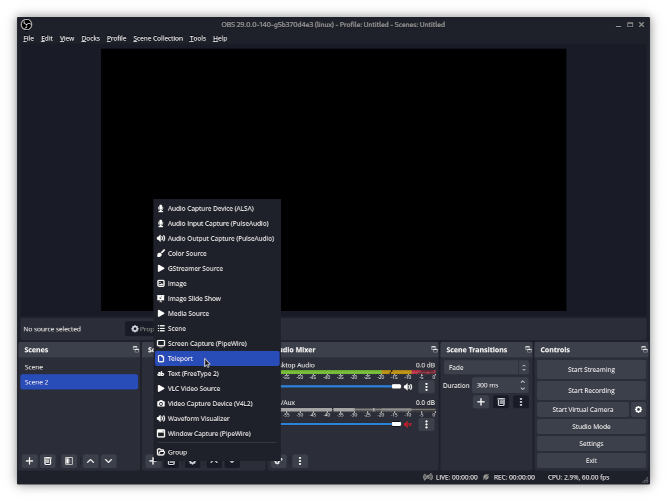This screenshot has width=667, height=501.
Task: Click the add source plus icon in Sources
Action: tap(152, 461)
